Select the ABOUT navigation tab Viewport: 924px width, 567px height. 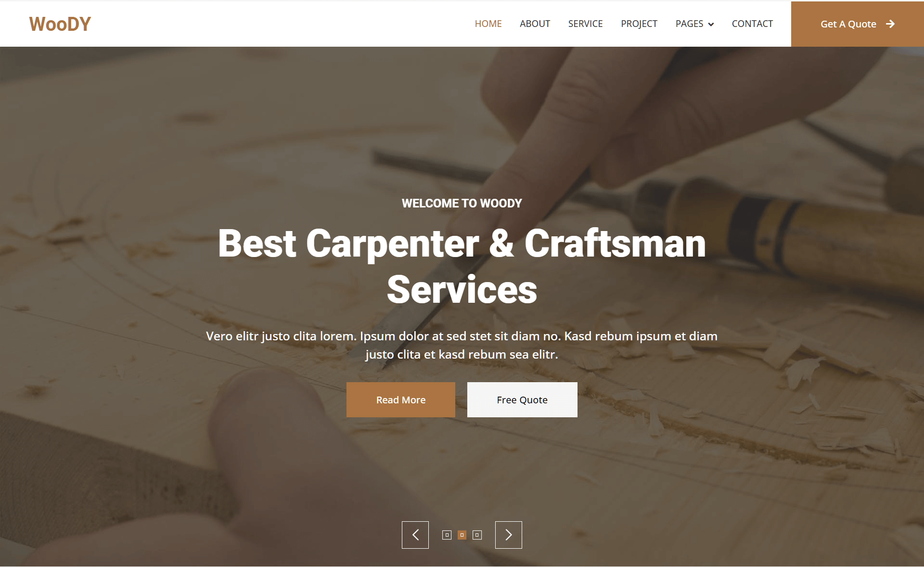coord(535,24)
